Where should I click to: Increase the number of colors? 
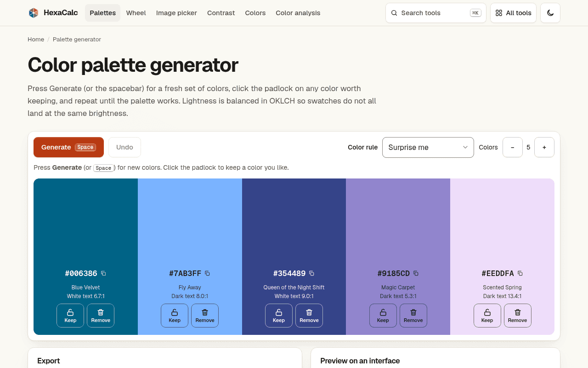pos(544,147)
